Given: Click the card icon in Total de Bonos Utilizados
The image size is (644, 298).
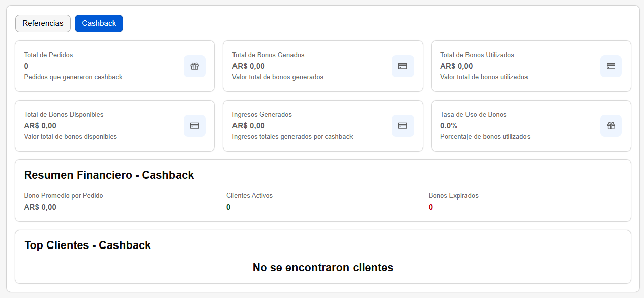Looking at the screenshot, I should (611, 66).
